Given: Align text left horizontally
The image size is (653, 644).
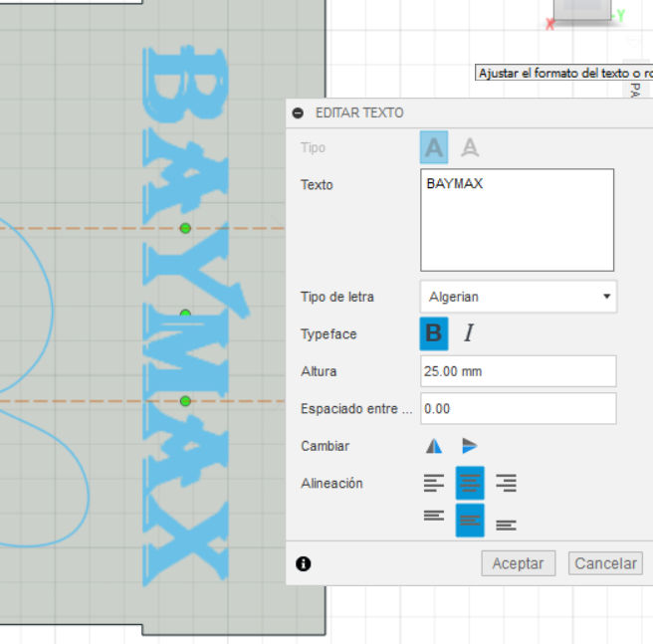Looking at the screenshot, I should click(x=434, y=483).
